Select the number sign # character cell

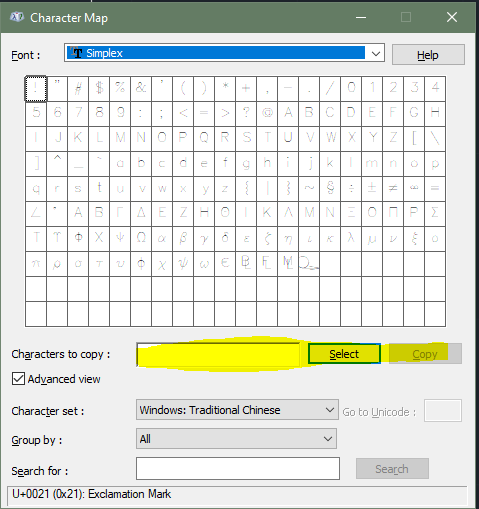click(x=78, y=89)
